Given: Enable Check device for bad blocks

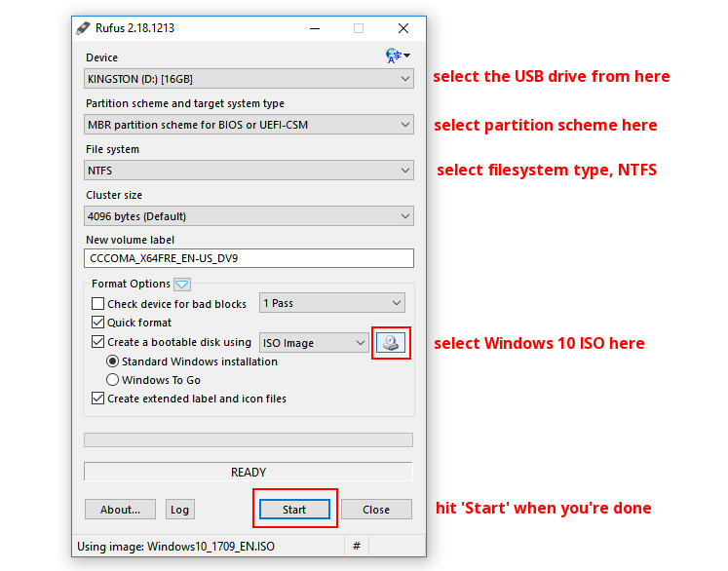Looking at the screenshot, I should click(97, 304).
